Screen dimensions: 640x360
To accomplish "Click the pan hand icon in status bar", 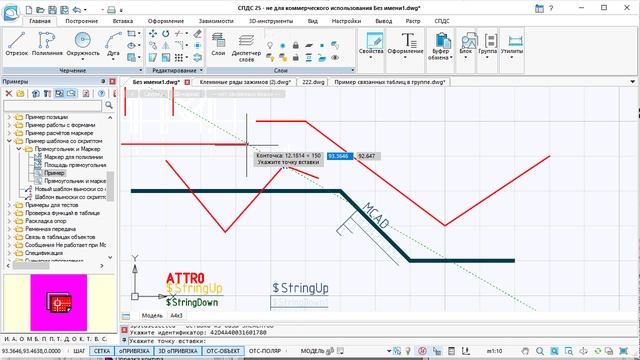I will point(526,351).
